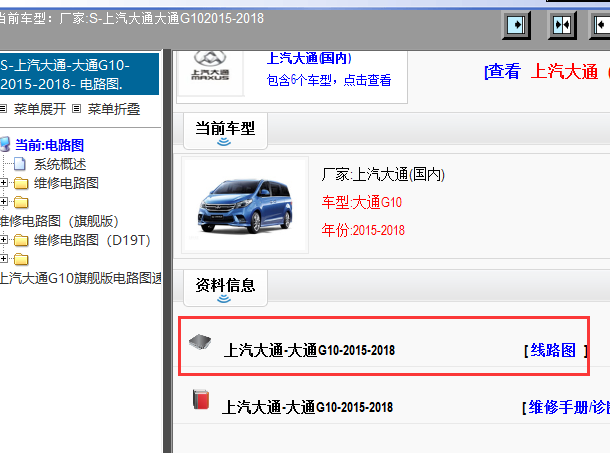610x453 pixels.
Task: Click the folder icon above 上汽大通G10旗舰版电路图
Action: tap(21, 259)
